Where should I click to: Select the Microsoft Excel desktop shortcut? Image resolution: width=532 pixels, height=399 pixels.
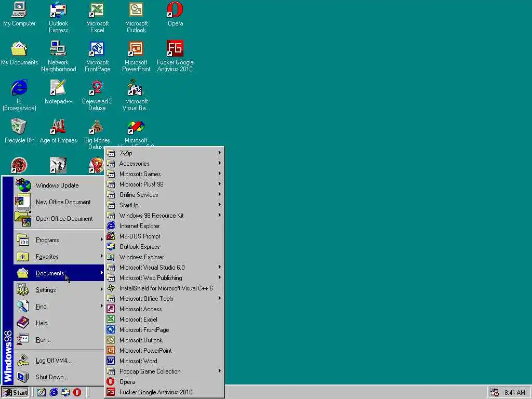pos(97,17)
